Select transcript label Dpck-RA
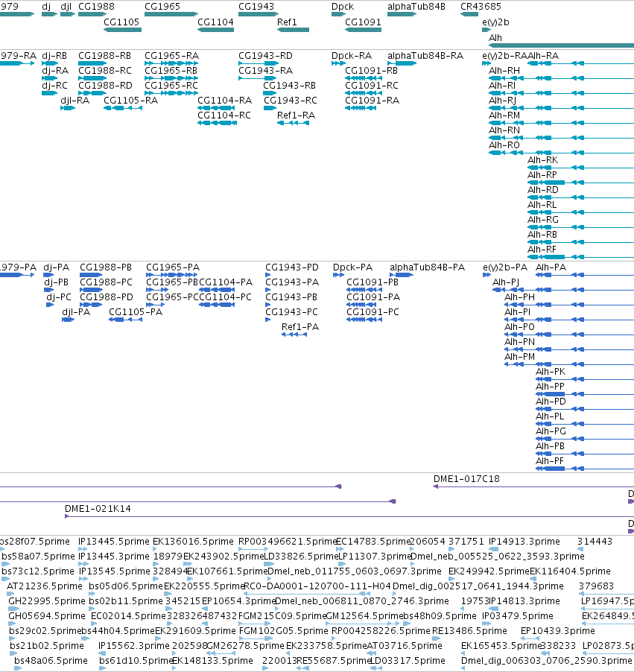This screenshot has width=634, height=672. pos(352,56)
